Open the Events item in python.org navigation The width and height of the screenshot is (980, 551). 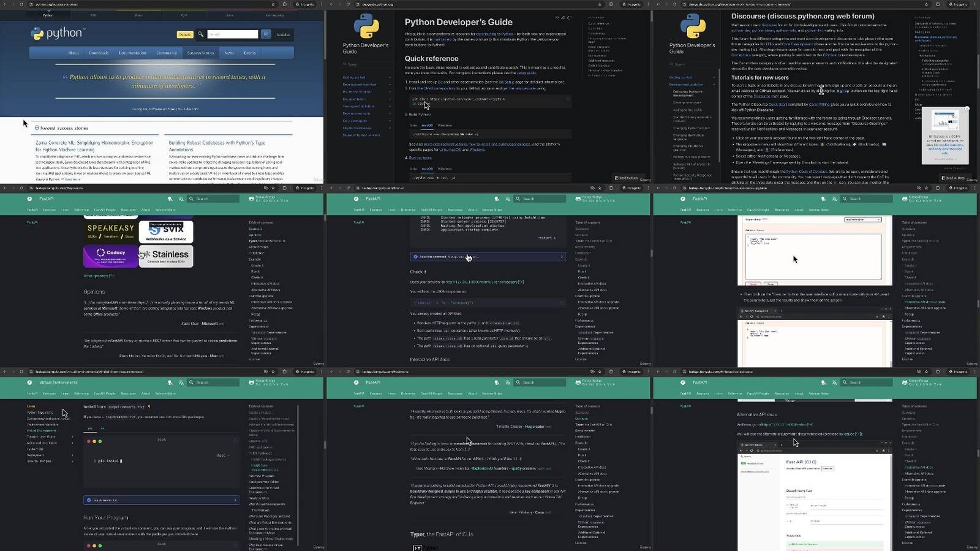(x=250, y=53)
